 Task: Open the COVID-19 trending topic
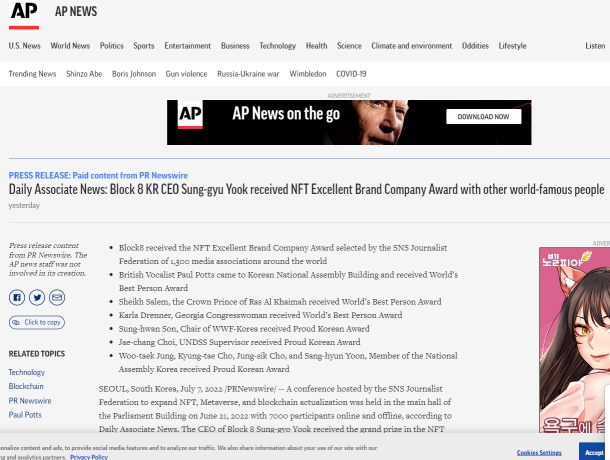click(351, 74)
